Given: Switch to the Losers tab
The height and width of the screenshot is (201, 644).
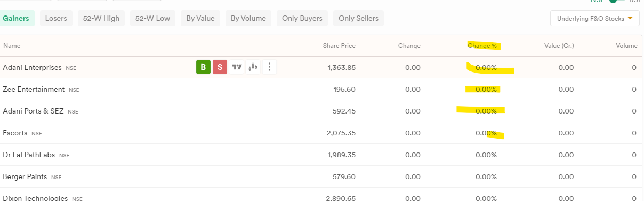Looking at the screenshot, I should (56, 18).
